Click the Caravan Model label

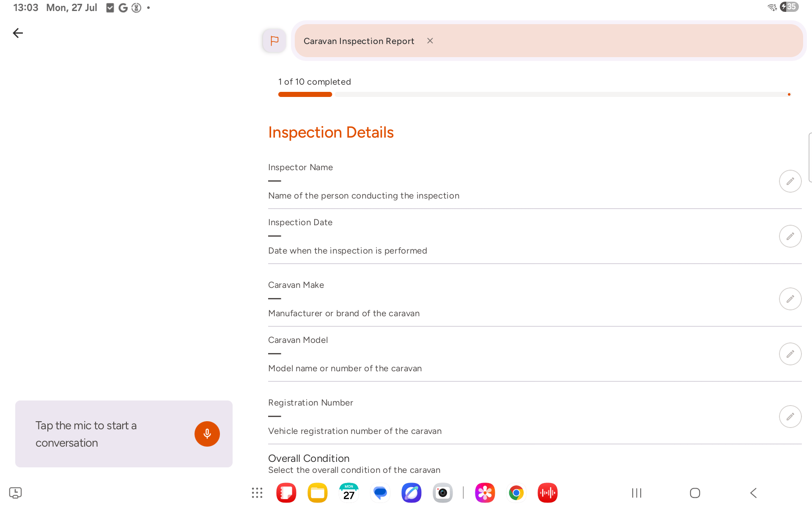[x=298, y=340]
